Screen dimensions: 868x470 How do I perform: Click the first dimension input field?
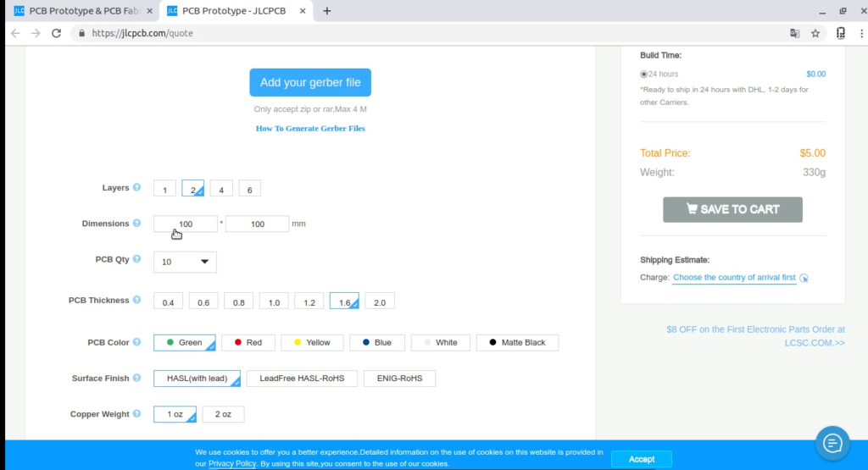pos(186,224)
